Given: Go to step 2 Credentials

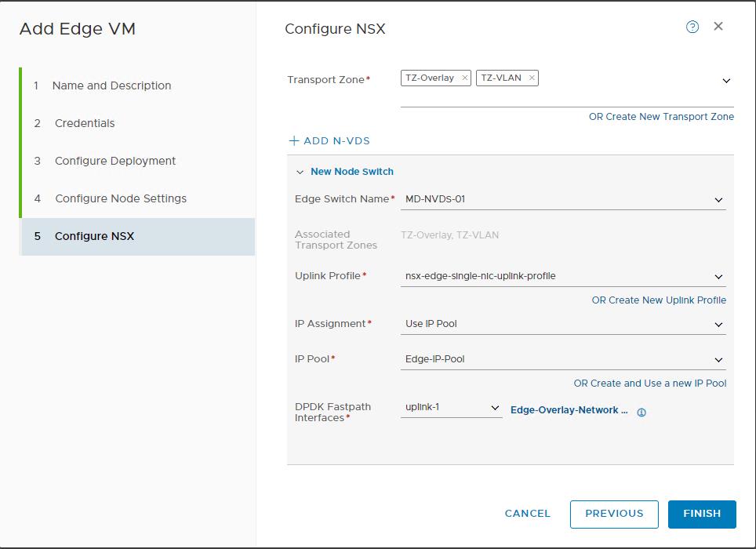Looking at the screenshot, I should tap(137, 123).
